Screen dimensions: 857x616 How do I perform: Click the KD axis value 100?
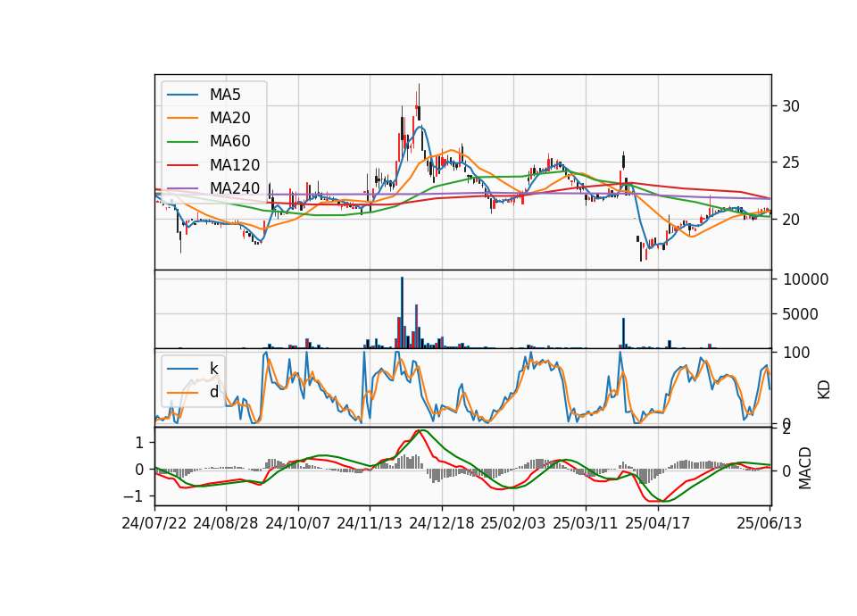[x=796, y=353]
